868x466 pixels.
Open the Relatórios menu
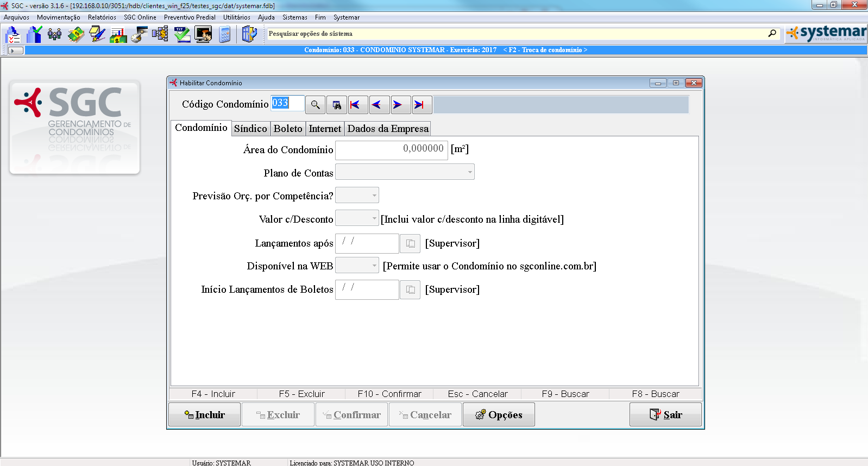click(x=102, y=17)
